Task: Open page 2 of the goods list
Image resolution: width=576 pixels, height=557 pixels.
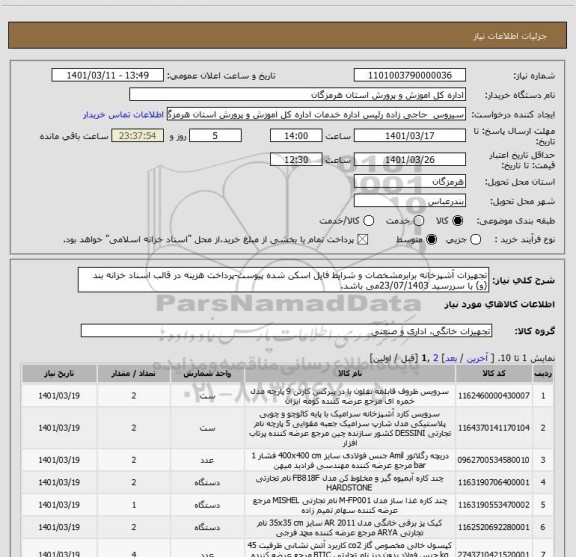Action: coord(436,358)
